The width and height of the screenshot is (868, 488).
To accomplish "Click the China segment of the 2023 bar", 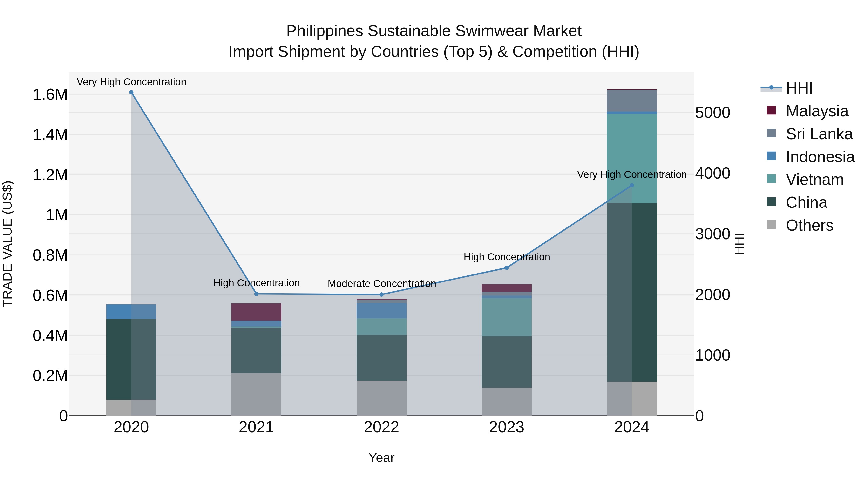I will (506, 362).
